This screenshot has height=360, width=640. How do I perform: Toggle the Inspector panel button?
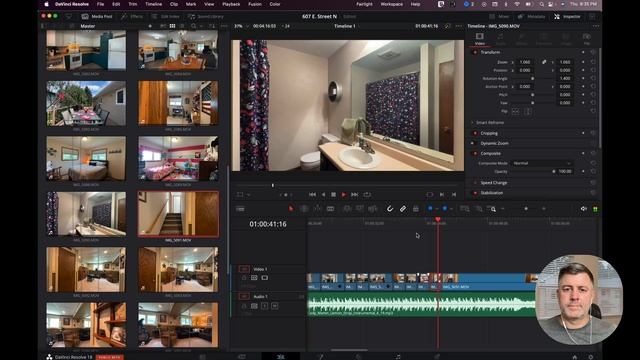point(567,16)
